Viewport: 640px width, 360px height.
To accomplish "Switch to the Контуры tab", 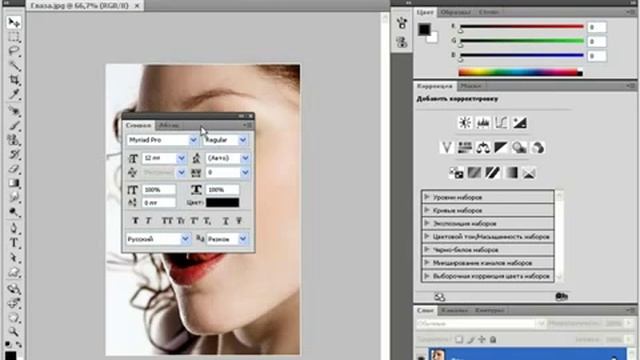I will [489, 311].
